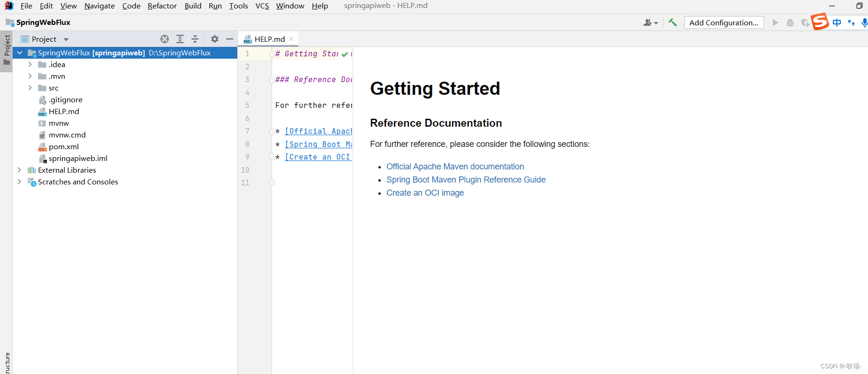Open the View menu
The height and width of the screenshot is (374, 868).
[68, 6]
